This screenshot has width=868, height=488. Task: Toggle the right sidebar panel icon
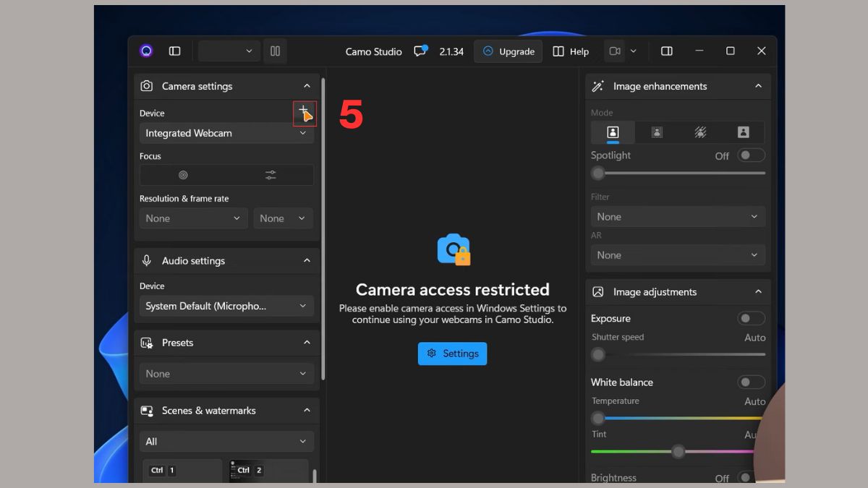coord(667,51)
